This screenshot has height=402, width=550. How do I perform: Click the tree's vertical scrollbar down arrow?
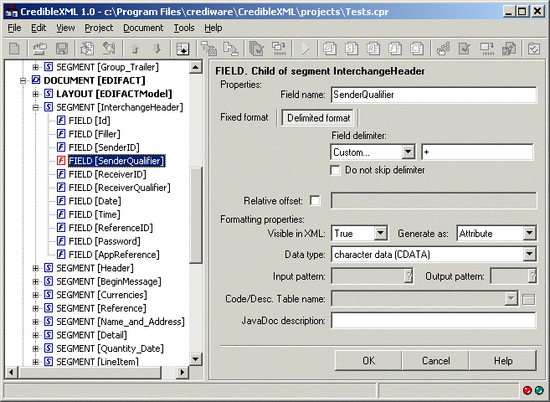(196, 359)
